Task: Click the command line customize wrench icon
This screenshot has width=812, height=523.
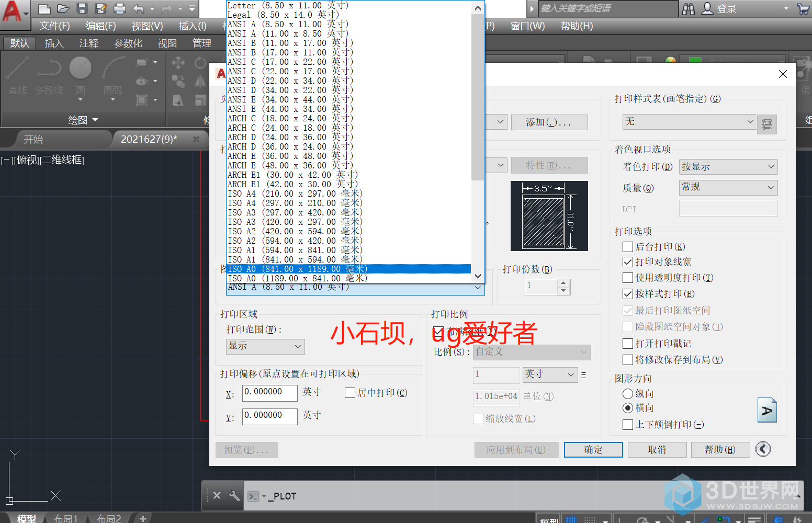Action: tap(234, 495)
